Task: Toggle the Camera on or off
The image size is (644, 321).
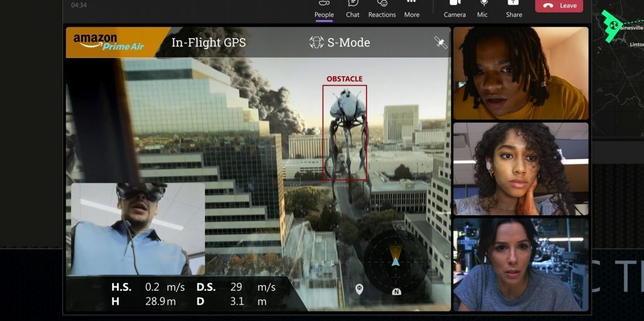Action: point(455,9)
